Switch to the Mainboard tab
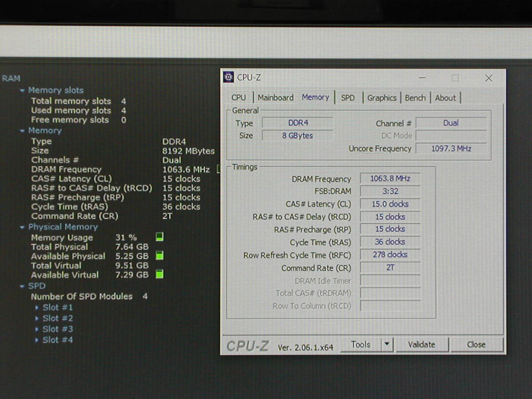This screenshot has width=532, height=399. pos(275,98)
